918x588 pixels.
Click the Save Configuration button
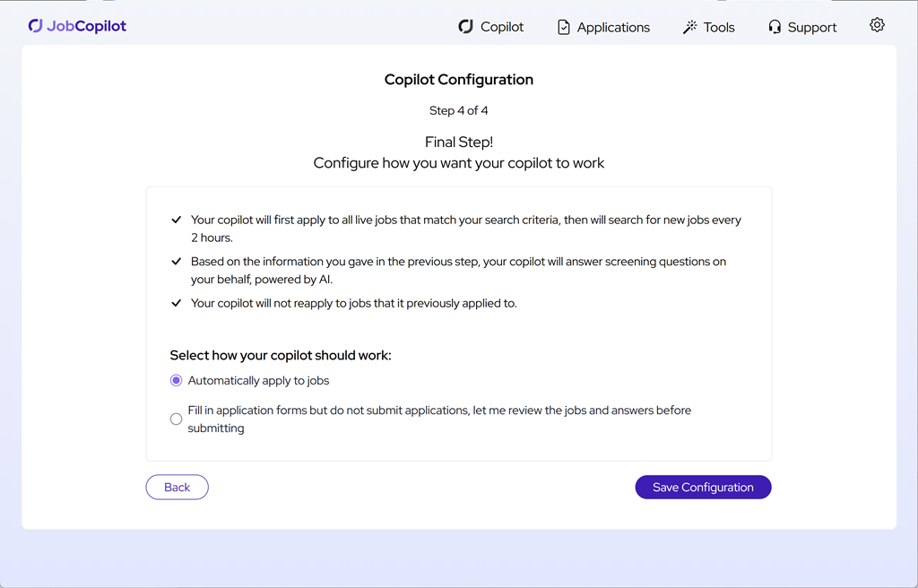(x=703, y=488)
